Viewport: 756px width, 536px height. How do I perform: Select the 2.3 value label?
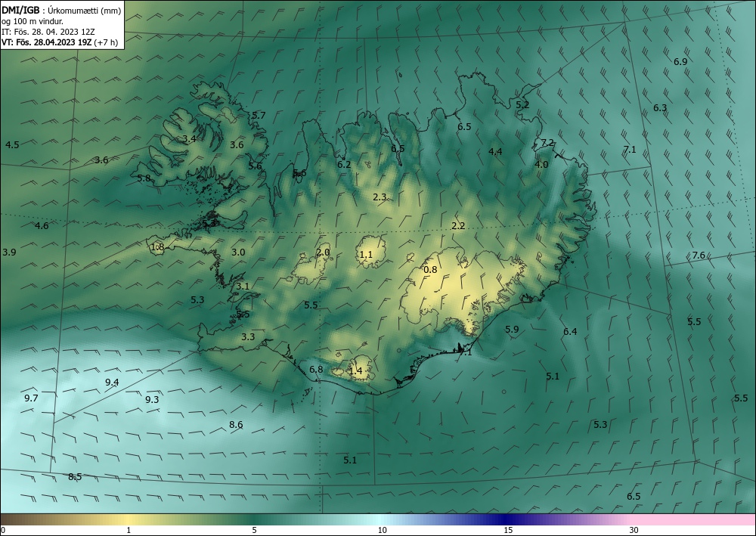point(380,197)
